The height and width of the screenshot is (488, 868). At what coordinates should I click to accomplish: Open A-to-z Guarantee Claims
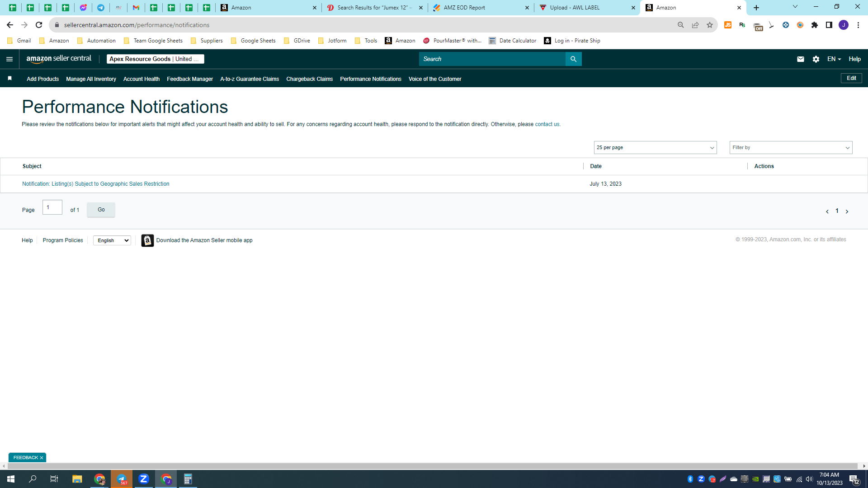[250, 79]
